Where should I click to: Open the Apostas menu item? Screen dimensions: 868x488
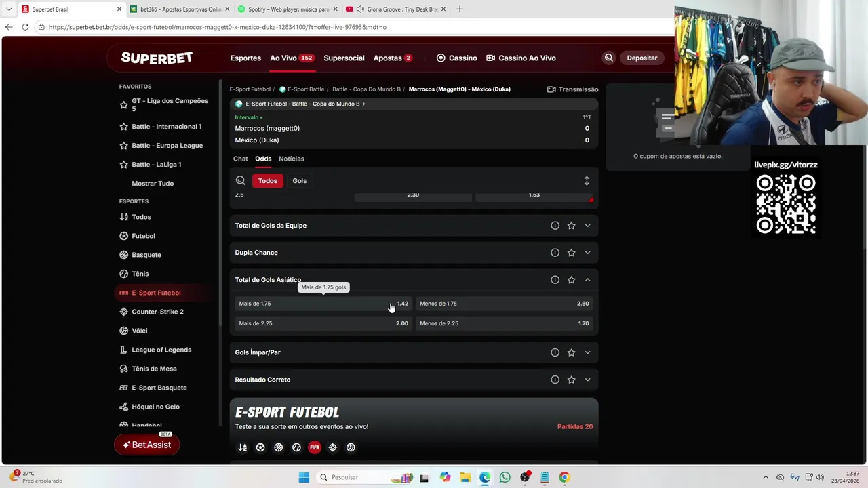click(x=393, y=58)
